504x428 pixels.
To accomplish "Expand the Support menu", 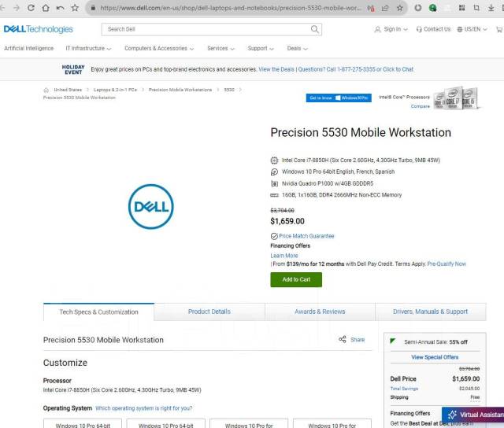I will pyautogui.click(x=261, y=49).
